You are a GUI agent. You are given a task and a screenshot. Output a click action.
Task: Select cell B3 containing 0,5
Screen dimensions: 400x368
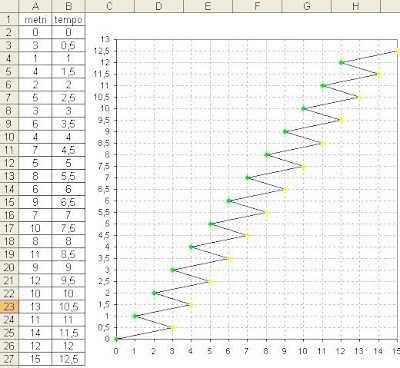pyautogui.click(x=68, y=45)
